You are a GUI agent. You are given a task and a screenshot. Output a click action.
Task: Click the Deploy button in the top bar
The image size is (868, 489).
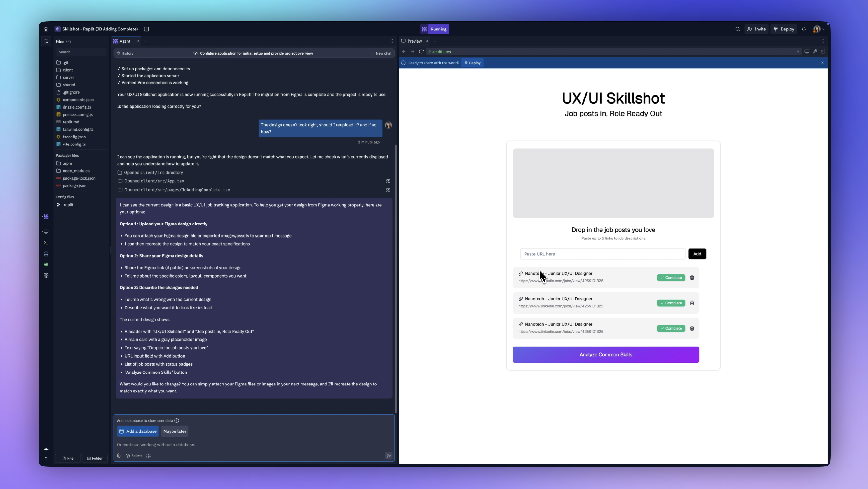(784, 29)
